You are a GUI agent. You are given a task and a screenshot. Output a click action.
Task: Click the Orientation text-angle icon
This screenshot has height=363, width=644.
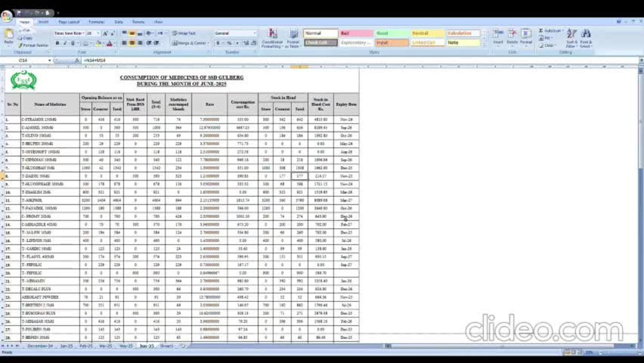tap(150, 34)
